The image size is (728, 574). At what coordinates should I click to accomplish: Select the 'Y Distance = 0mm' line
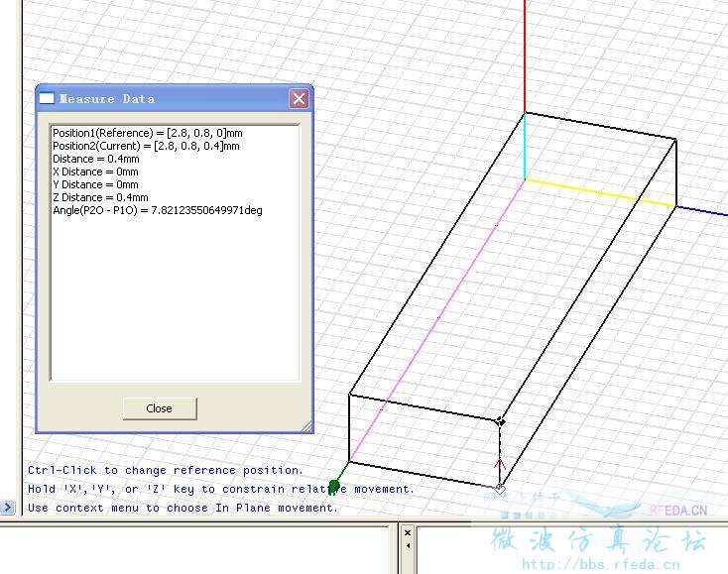(95, 184)
